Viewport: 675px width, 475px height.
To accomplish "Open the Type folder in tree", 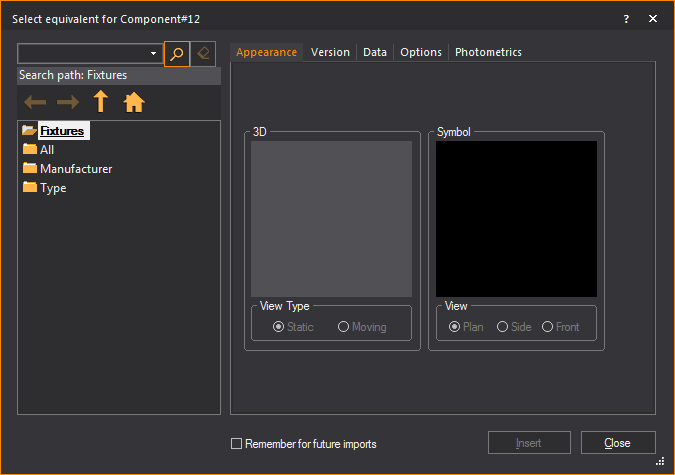I will click(x=53, y=188).
